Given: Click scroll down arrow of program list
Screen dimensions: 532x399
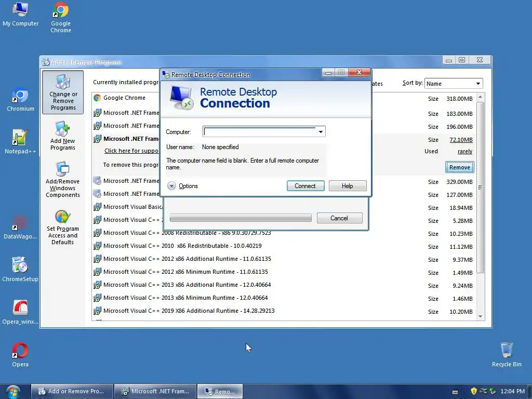Looking at the screenshot, I should tap(480, 316).
